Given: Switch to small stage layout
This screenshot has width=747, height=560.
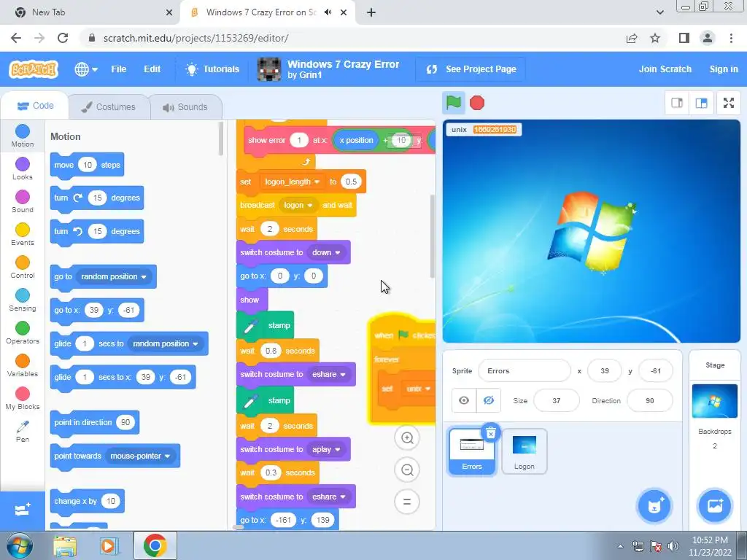Looking at the screenshot, I should (677, 103).
